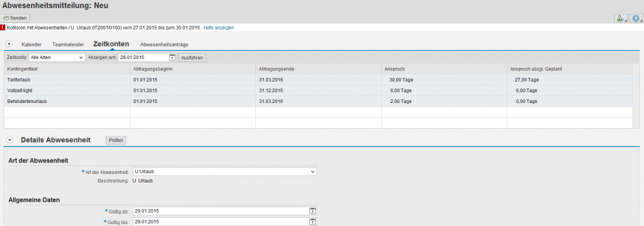Click the Ausführen button

(192, 57)
